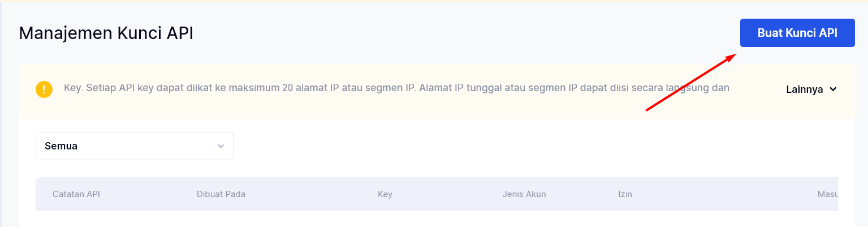Click the word "Key." starting the notice
This screenshot has width=868, height=227.
point(73,88)
